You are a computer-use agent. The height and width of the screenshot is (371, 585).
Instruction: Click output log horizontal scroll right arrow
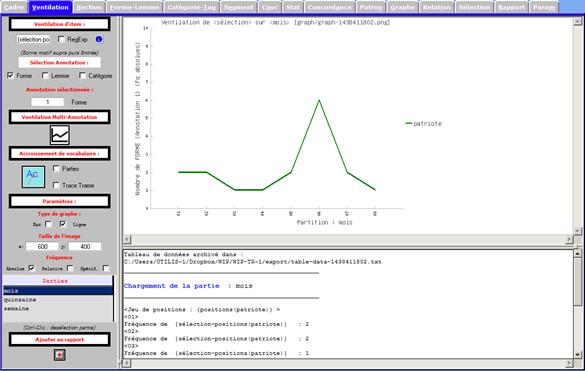pyautogui.click(x=569, y=363)
